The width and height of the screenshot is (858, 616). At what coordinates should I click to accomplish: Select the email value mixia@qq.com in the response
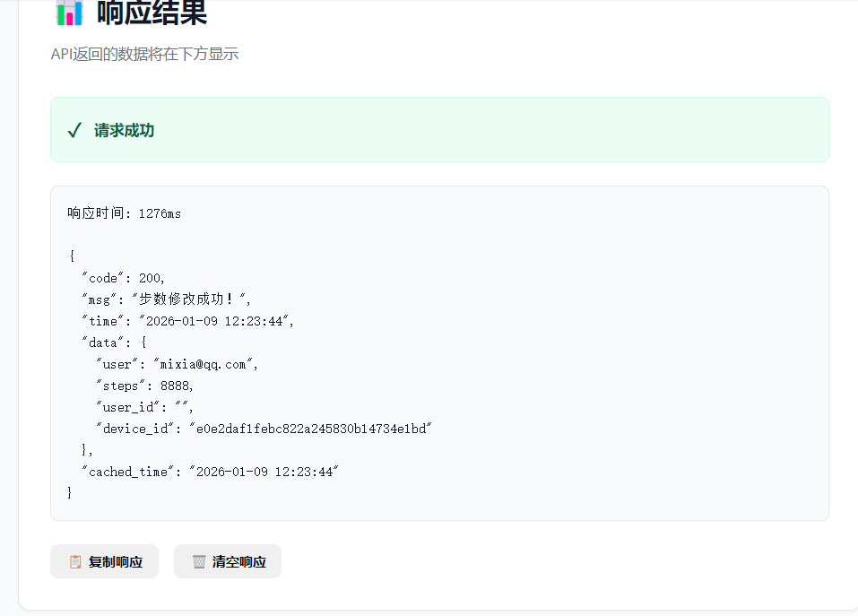[x=203, y=364]
